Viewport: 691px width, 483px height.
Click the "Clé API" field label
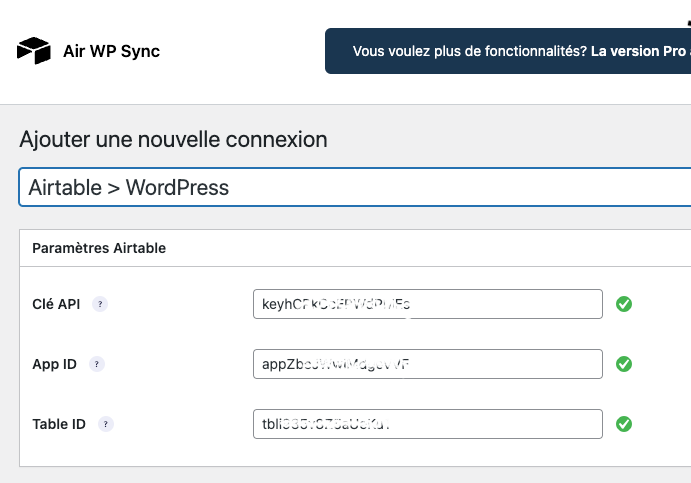coord(56,304)
